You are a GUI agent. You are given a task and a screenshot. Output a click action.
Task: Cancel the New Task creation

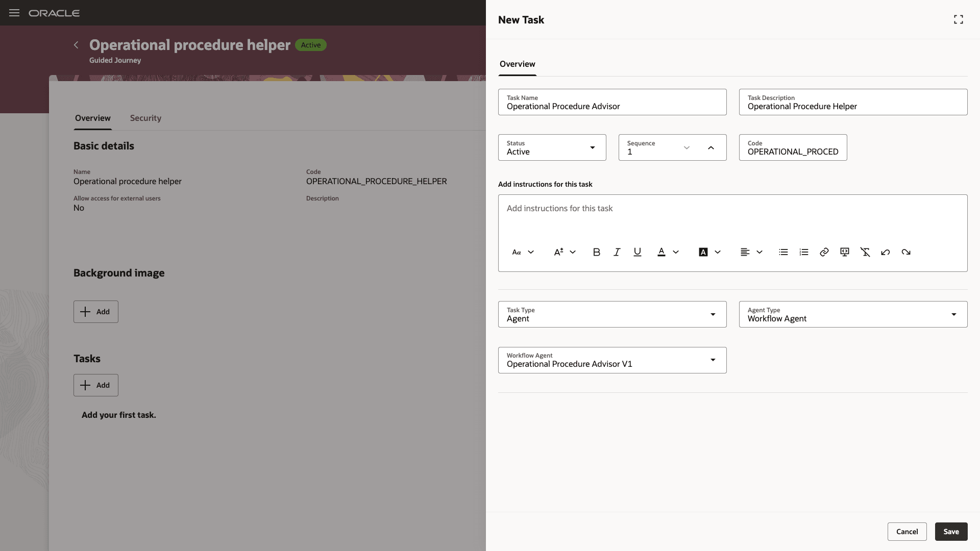pyautogui.click(x=907, y=531)
